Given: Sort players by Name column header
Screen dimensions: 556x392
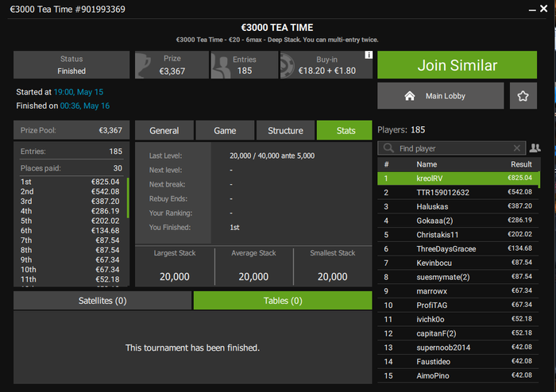Looking at the screenshot, I should [x=427, y=164].
